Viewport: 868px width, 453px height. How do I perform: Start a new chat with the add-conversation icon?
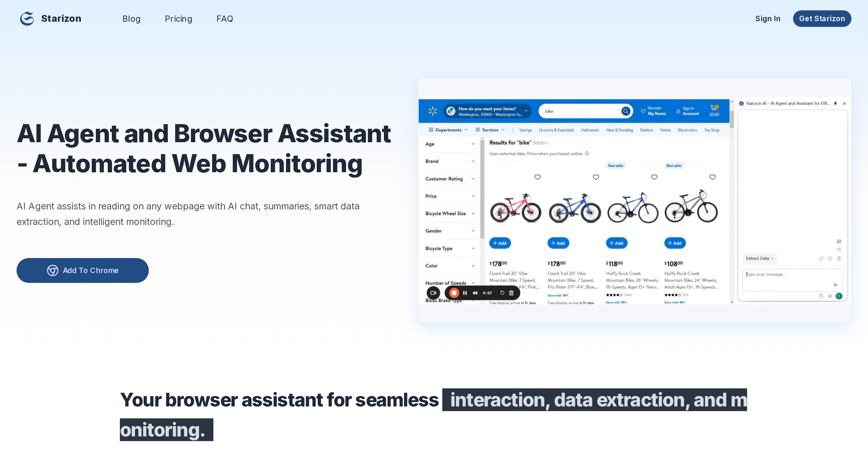(x=839, y=241)
